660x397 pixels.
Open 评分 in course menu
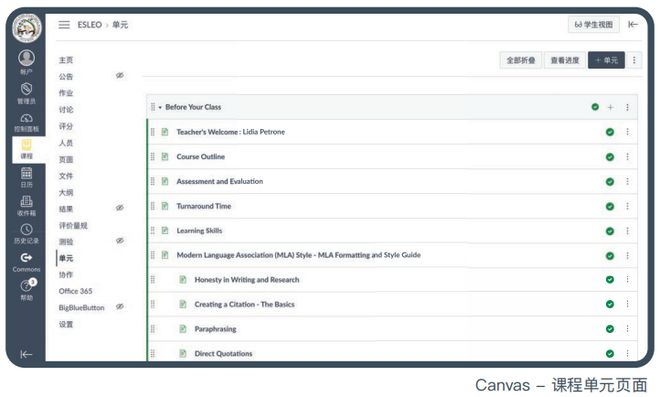coord(66,126)
